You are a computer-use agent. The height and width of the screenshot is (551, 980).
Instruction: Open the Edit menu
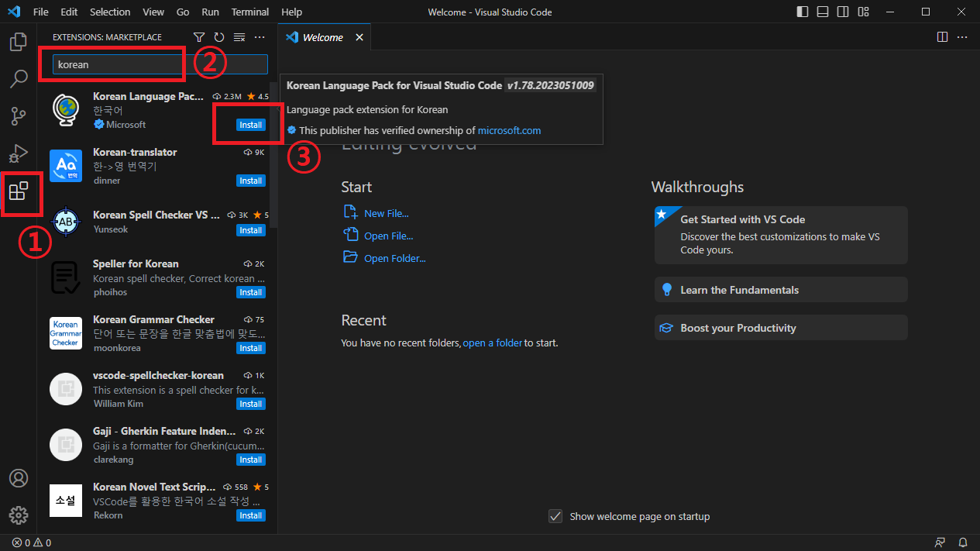[69, 12]
